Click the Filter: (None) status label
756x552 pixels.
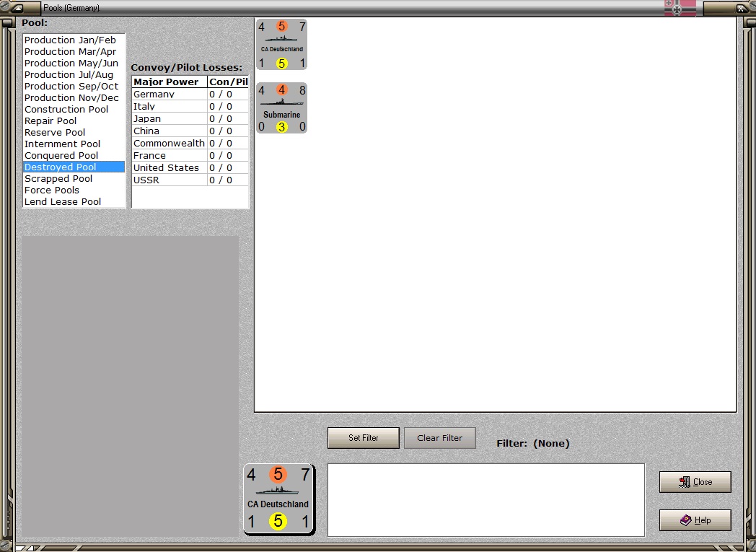[533, 444]
